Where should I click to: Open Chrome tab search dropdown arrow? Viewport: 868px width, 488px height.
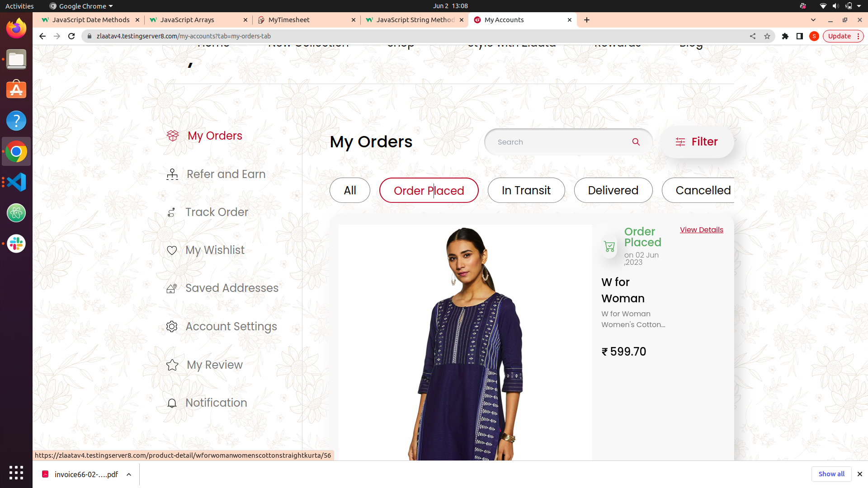click(x=813, y=20)
